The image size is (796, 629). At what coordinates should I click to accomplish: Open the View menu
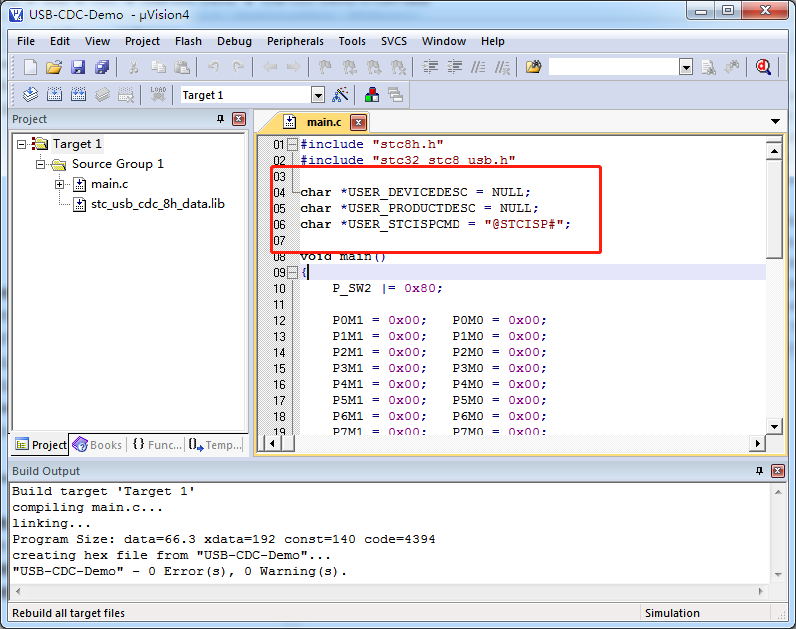97,41
